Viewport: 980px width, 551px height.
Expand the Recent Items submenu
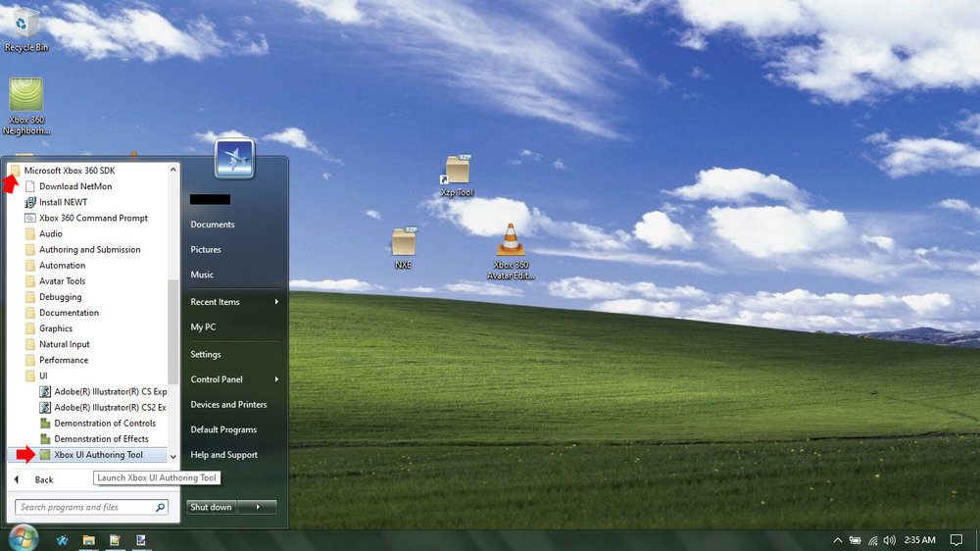pos(234,302)
